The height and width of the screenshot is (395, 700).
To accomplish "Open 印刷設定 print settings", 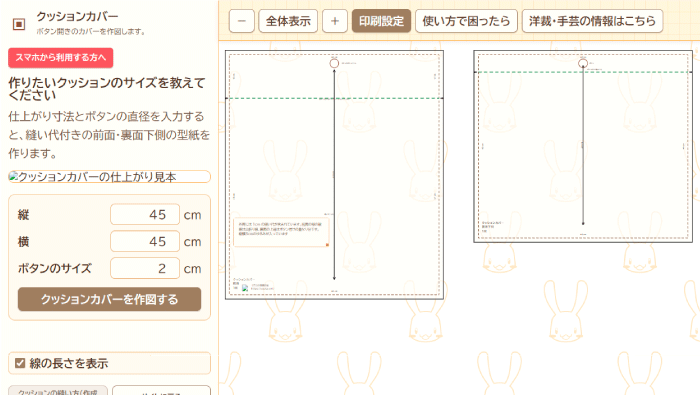I will click(x=381, y=21).
